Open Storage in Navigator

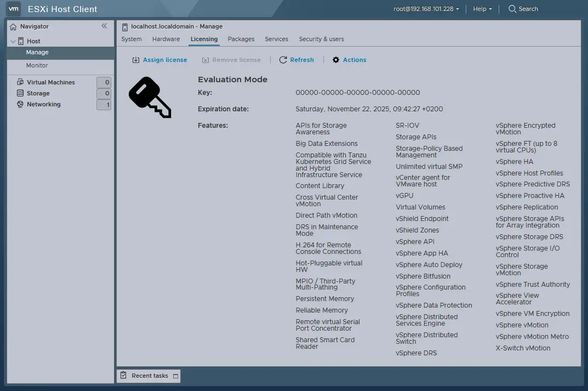tap(38, 93)
